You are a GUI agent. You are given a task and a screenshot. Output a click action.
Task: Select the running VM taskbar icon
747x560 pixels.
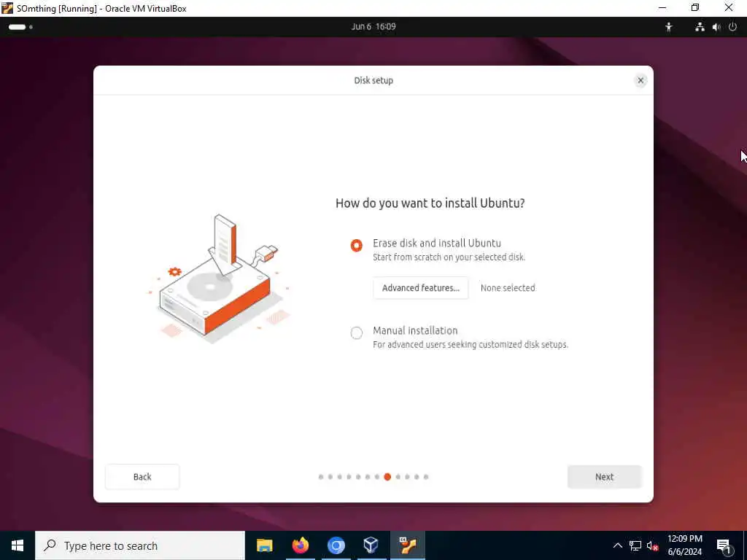[x=407, y=545]
